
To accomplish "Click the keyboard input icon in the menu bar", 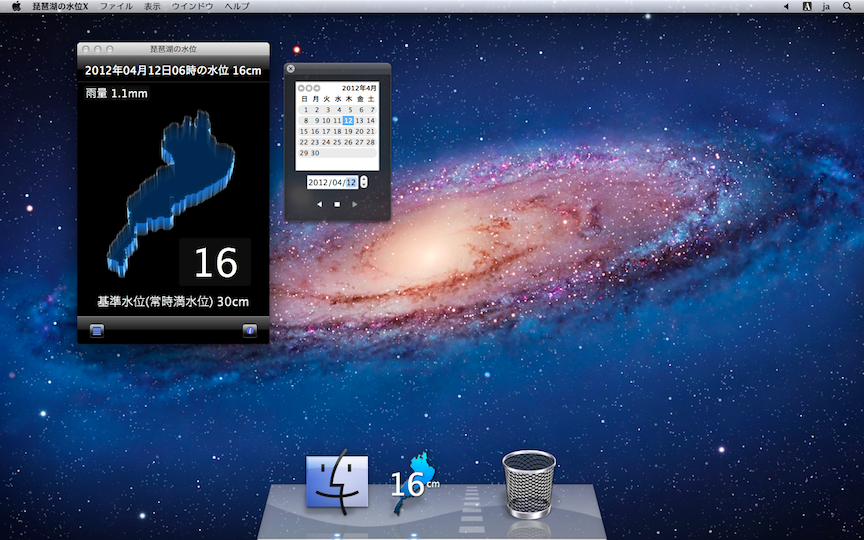I will pos(807,7).
